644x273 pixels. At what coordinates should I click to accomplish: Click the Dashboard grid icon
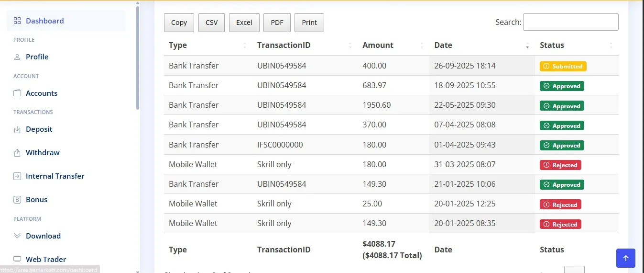[x=17, y=21]
